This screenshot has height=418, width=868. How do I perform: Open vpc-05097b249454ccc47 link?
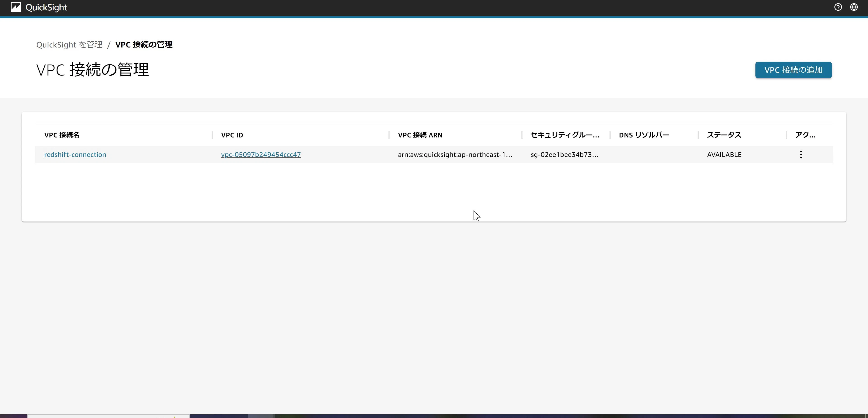click(261, 155)
